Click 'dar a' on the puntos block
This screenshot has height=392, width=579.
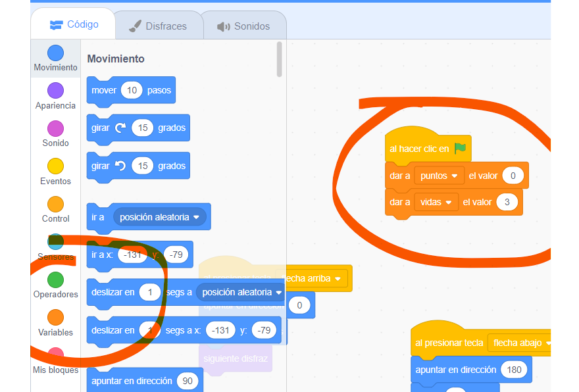click(400, 176)
